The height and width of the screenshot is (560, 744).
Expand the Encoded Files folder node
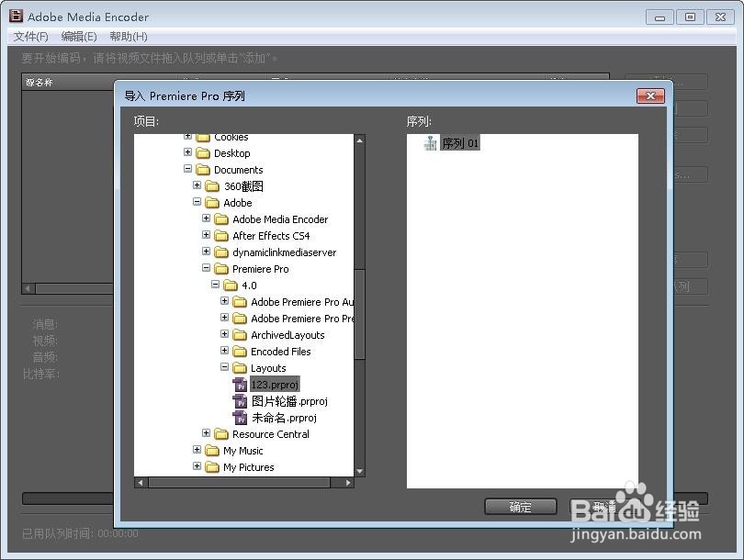(x=224, y=351)
